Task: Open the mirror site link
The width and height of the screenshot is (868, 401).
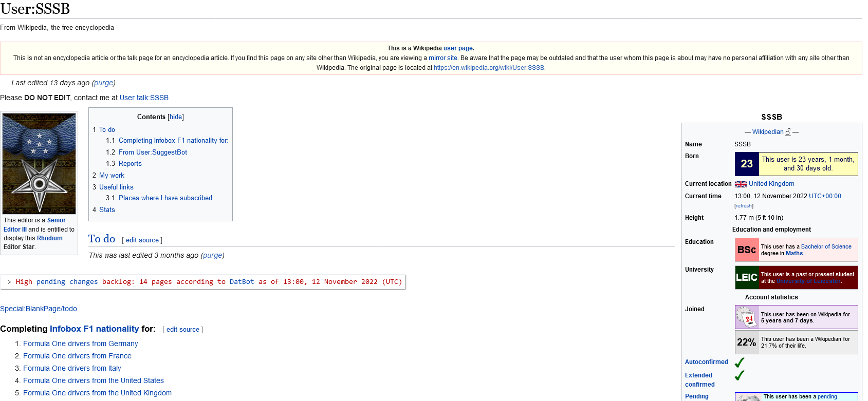Action: (443, 58)
